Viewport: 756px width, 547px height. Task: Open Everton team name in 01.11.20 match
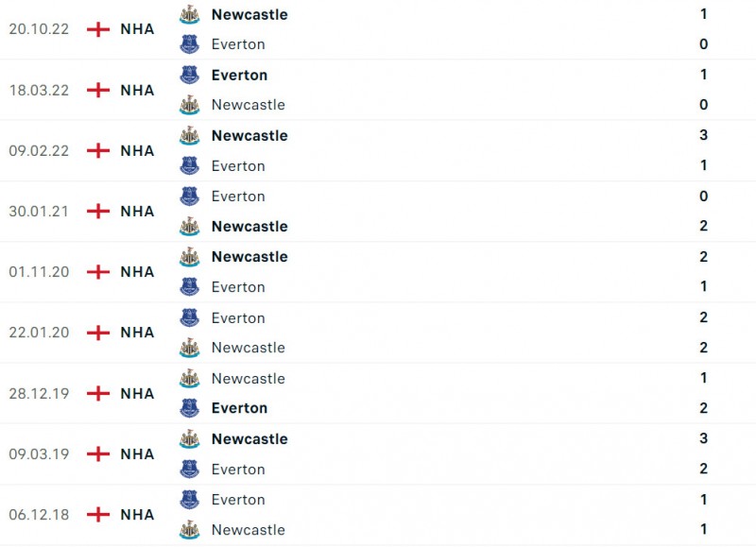pos(238,287)
